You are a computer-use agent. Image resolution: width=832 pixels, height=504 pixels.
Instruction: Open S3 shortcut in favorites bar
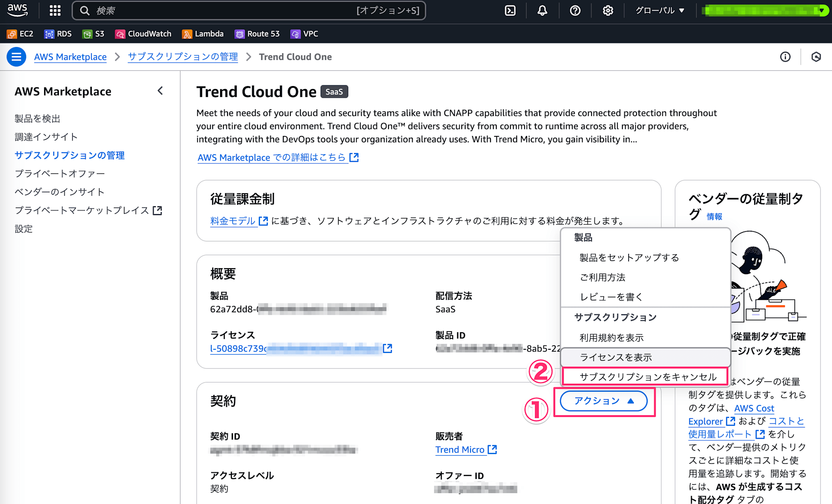click(x=93, y=34)
